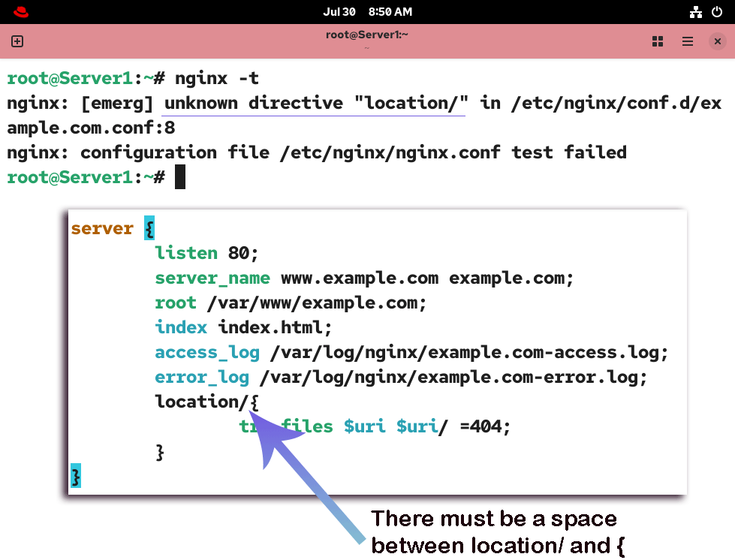The image size is (735, 560).
Task: Click the terminal cursor at the empty prompt
Action: coord(180,177)
